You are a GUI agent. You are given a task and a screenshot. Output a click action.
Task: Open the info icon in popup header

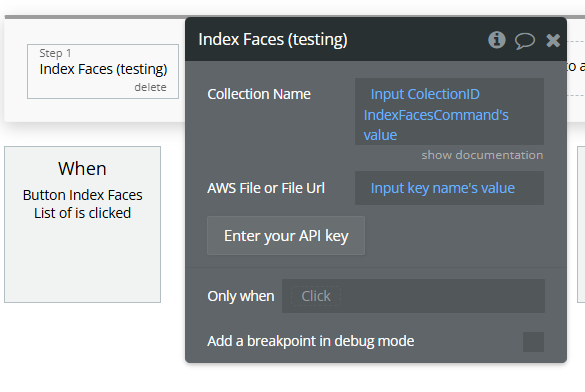497,40
